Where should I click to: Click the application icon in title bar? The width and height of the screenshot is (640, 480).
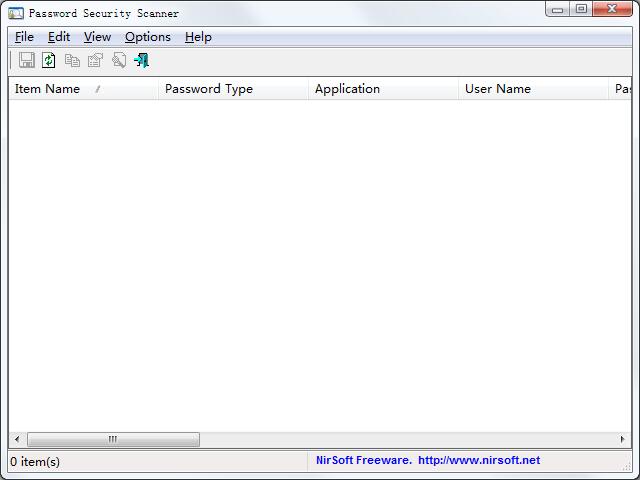click(x=16, y=13)
